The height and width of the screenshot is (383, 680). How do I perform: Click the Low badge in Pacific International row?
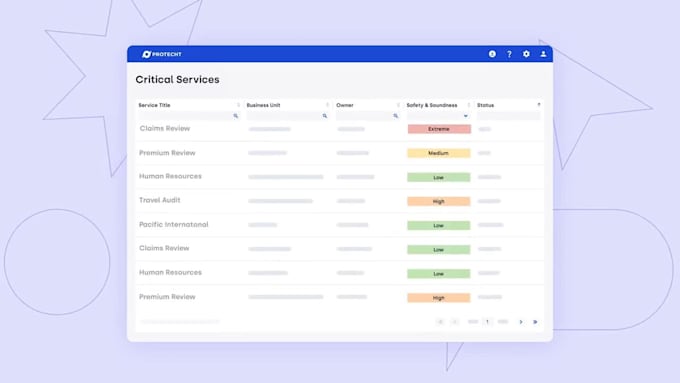pyautogui.click(x=438, y=226)
